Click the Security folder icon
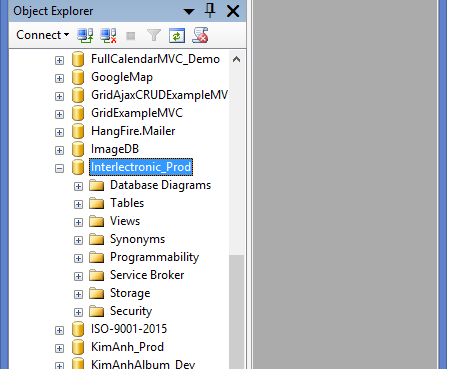This screenshot has height=369, width=449. pyautogui.click(x=97, y=311)
